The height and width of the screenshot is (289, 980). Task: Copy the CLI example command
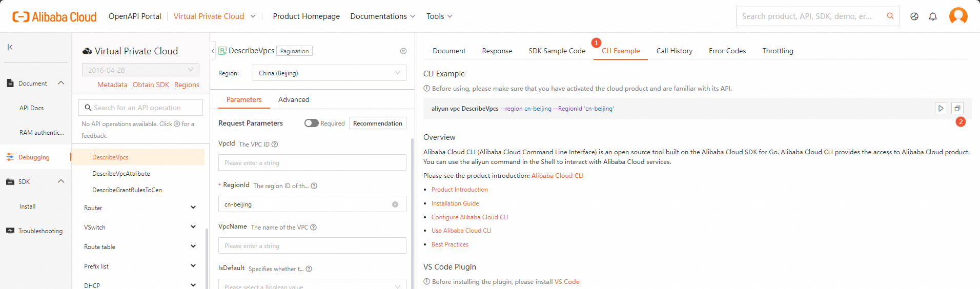pos(957,108)
